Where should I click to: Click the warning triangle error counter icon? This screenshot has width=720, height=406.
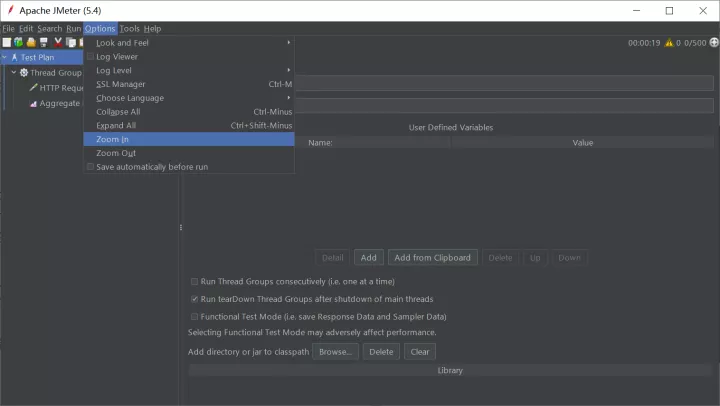pyautogui.click(x=669, y=43)
